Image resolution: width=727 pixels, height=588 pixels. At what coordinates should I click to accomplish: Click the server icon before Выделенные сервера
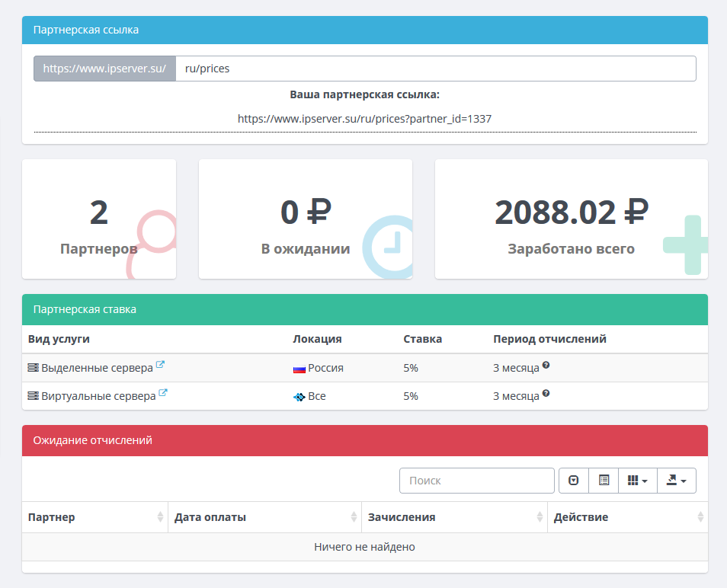point(33,368)
